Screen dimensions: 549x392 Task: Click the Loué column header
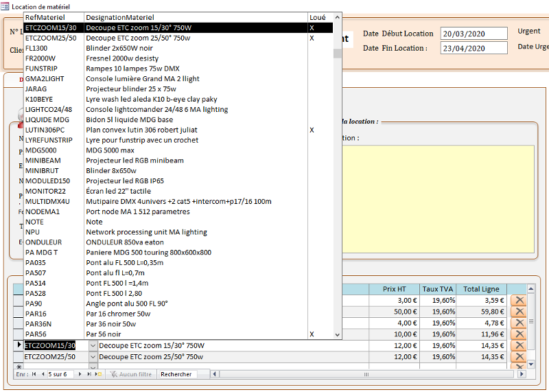click(x=320, y=18)
